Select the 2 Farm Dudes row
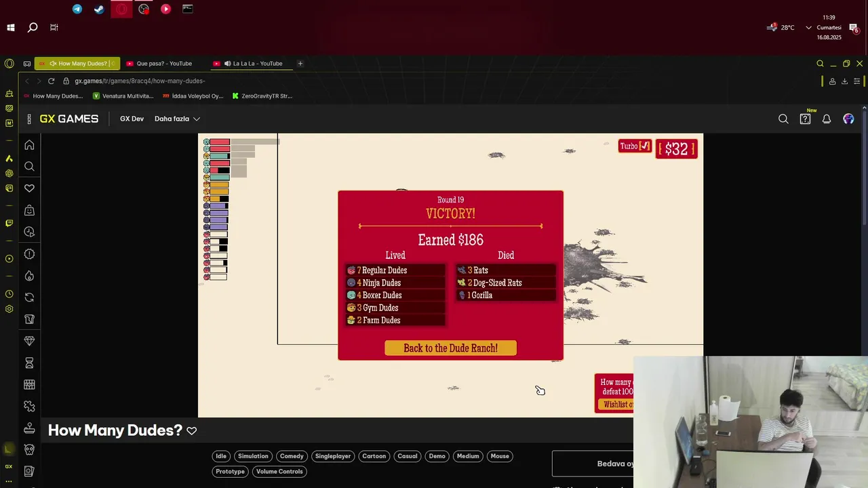 [395, 321]
